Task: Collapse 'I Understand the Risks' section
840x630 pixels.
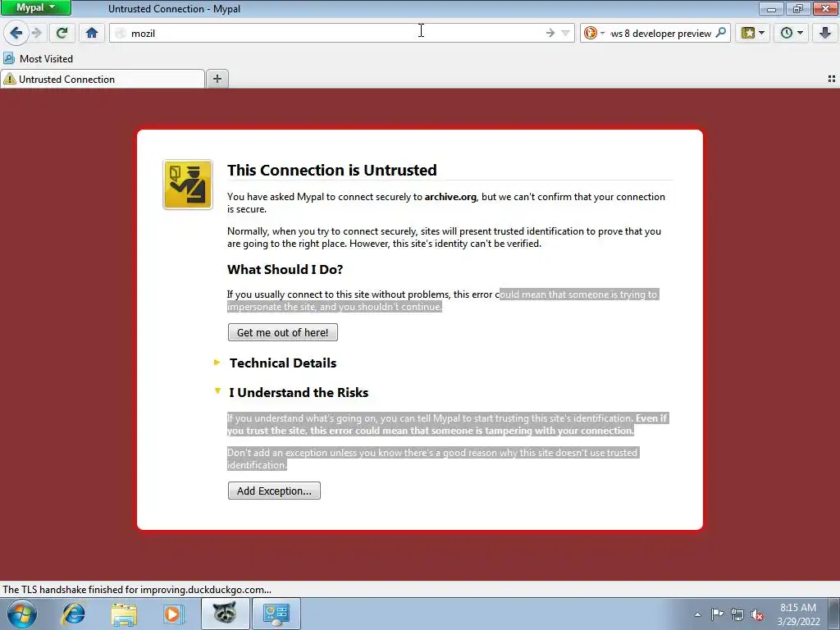Action: 299,392
